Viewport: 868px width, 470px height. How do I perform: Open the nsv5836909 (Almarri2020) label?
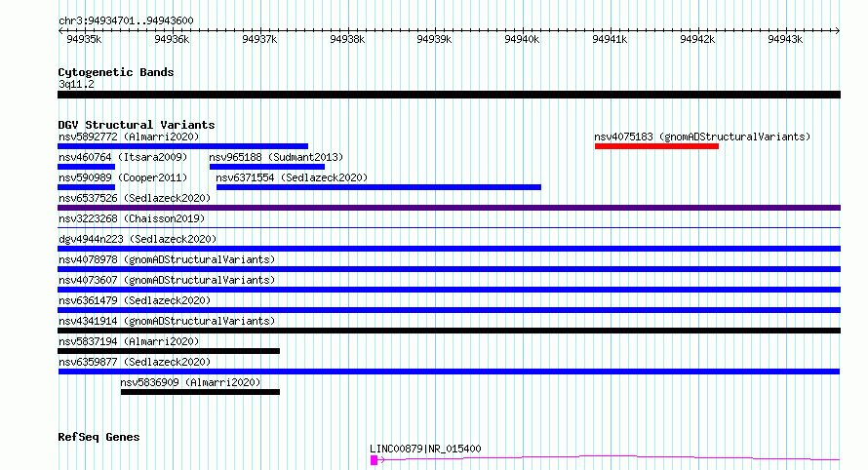190,382
